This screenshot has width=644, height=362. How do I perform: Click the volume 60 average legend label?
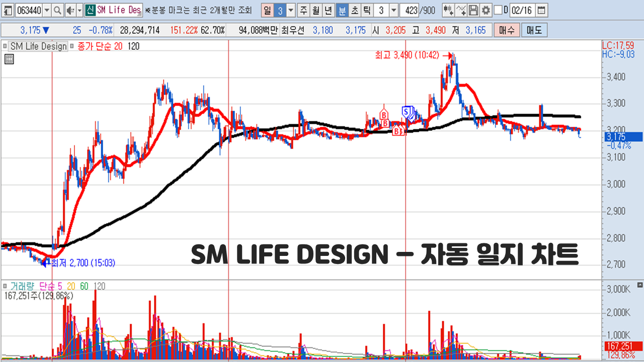pyautogui.click(x=84, y=286)
